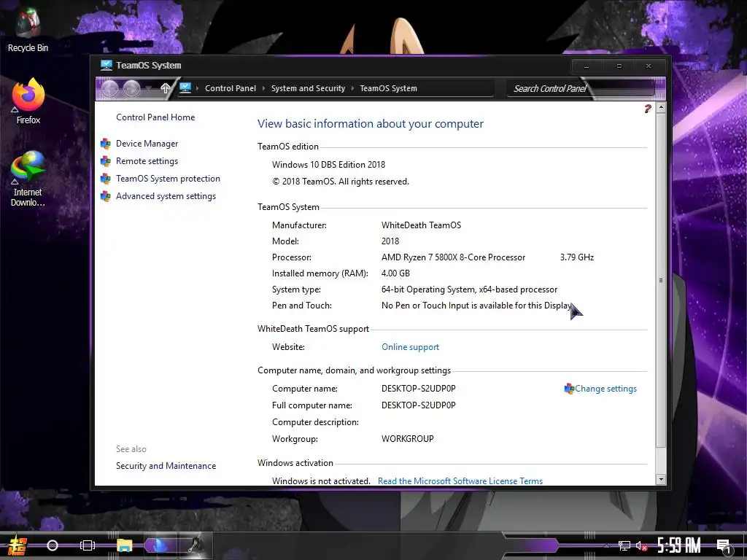Open File Explorer from taskbar
This screenshot has height=560, width=747.
pyautogui.click(x=124, y=545)
